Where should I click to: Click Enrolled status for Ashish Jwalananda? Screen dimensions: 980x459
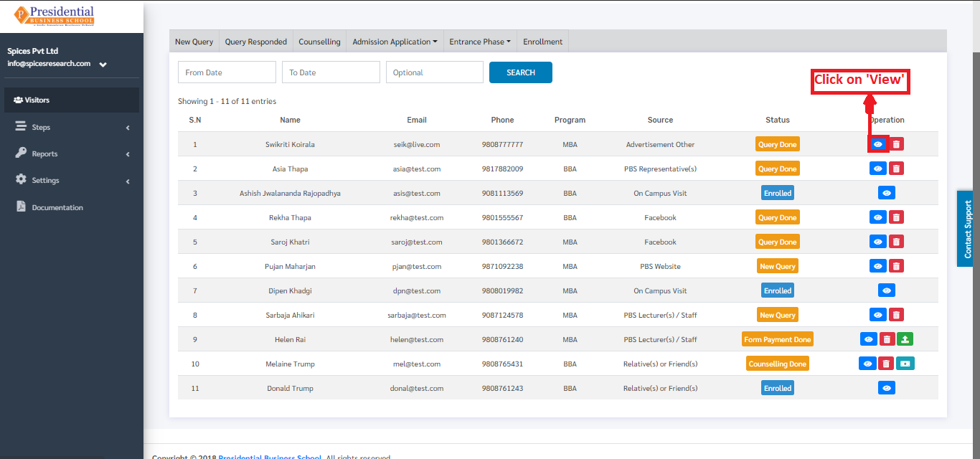[777, 193]
